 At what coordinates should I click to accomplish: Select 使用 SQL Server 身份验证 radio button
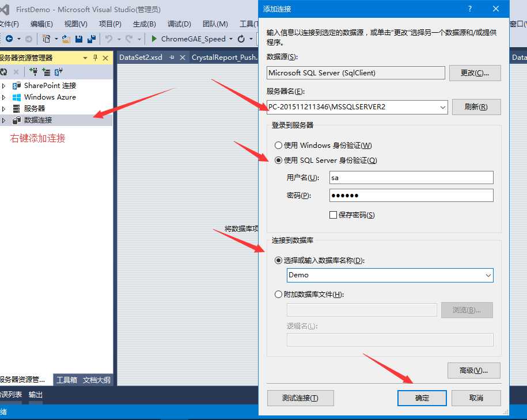tap(278, 160)
